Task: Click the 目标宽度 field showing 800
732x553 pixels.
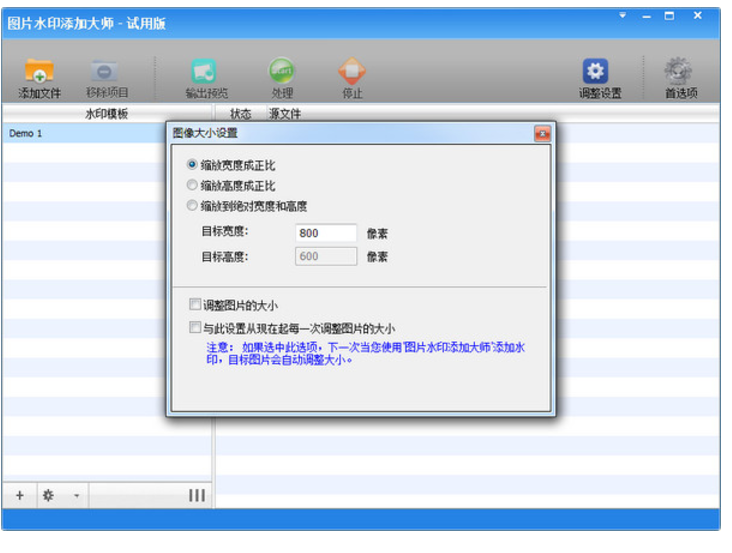Action: [x=326, y=233]
